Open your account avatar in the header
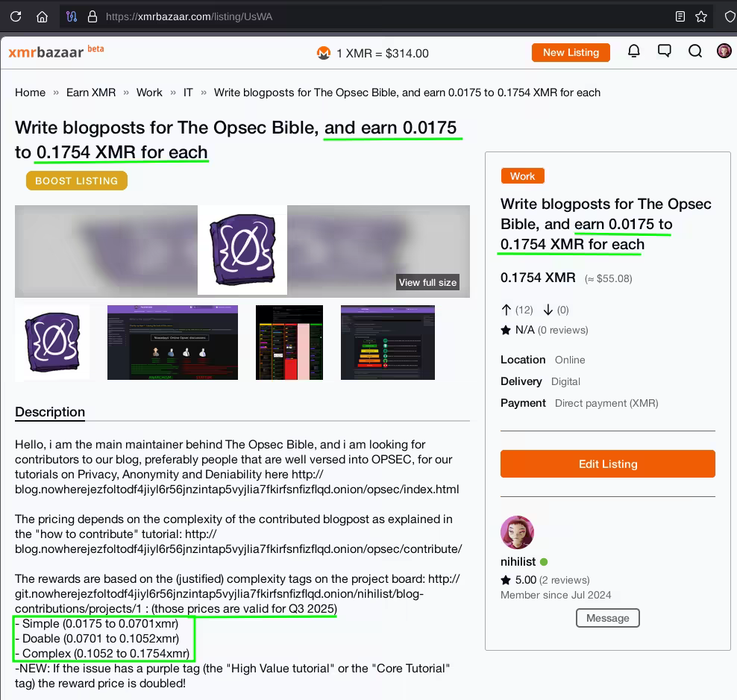737x700 pixels. tap(724, 51)
